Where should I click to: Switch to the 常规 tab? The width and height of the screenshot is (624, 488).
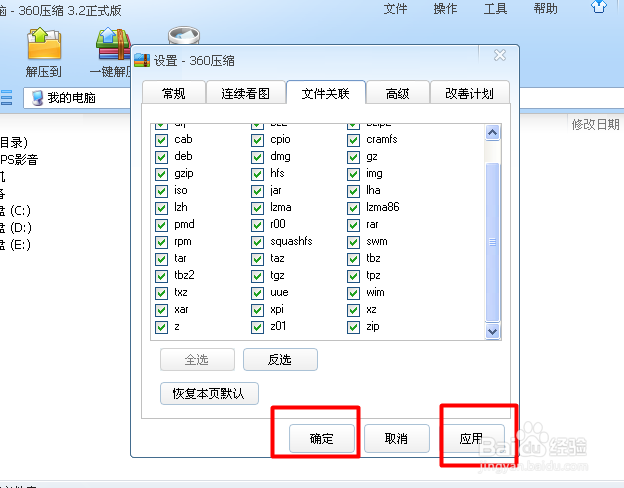pyautogui.click(x=174, y=93)
